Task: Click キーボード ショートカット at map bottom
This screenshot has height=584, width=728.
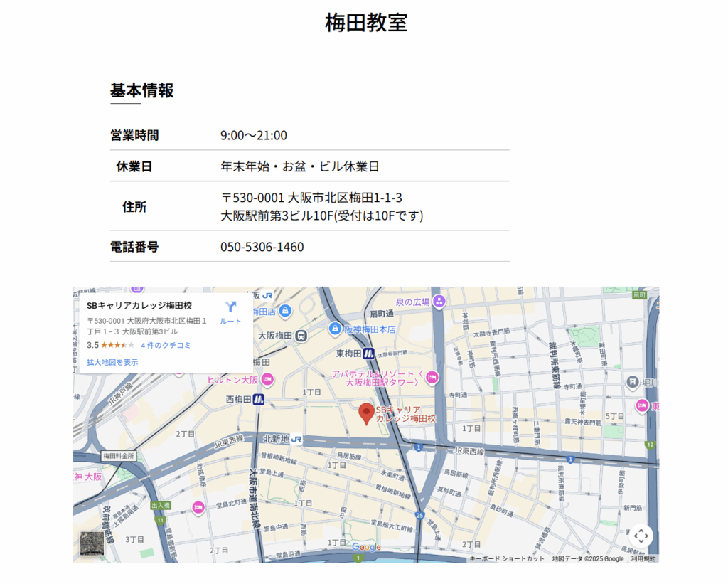Action: (x=506, y=559)
